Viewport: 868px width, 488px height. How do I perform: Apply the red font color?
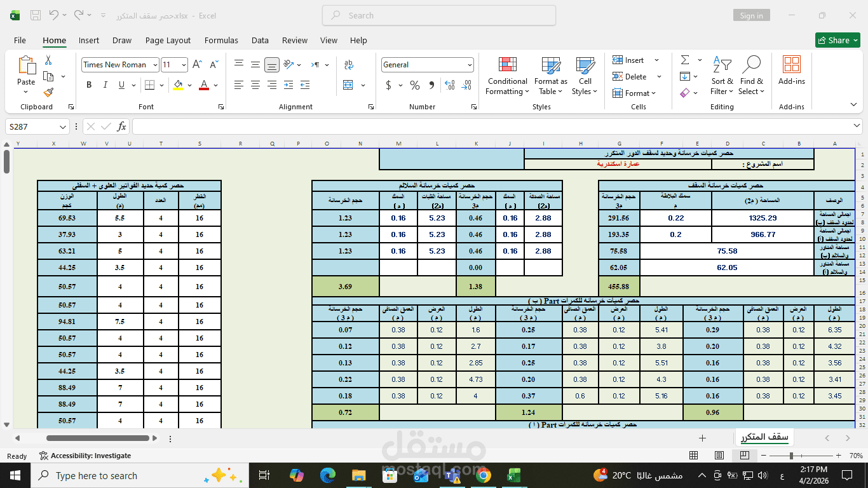coord(204,85)
